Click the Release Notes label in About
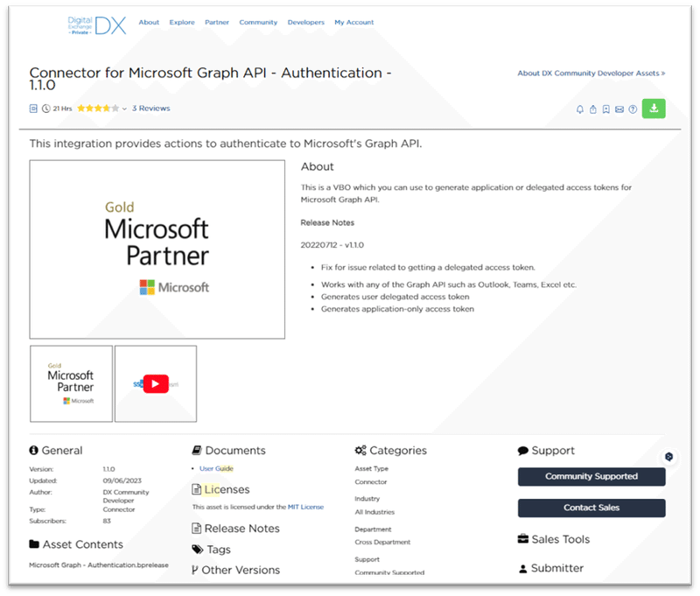 327,223
